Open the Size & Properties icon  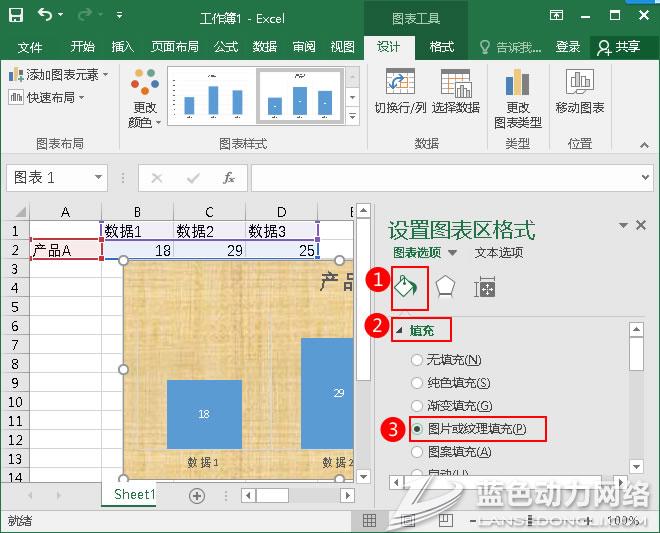[485, 288]
